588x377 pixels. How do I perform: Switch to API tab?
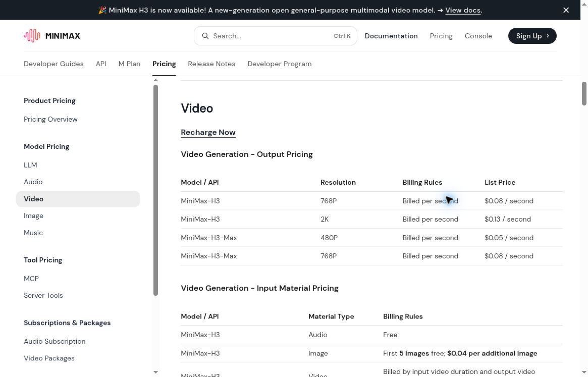(101, 64)
